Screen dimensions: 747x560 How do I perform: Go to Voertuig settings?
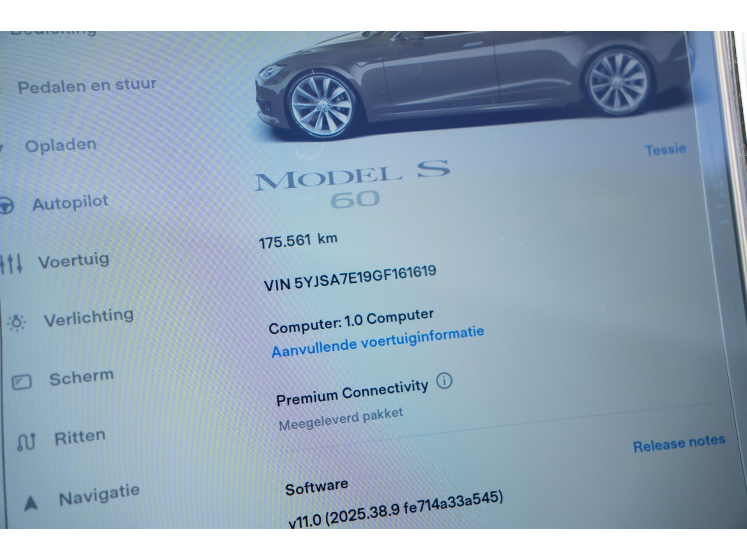[74, 261]
